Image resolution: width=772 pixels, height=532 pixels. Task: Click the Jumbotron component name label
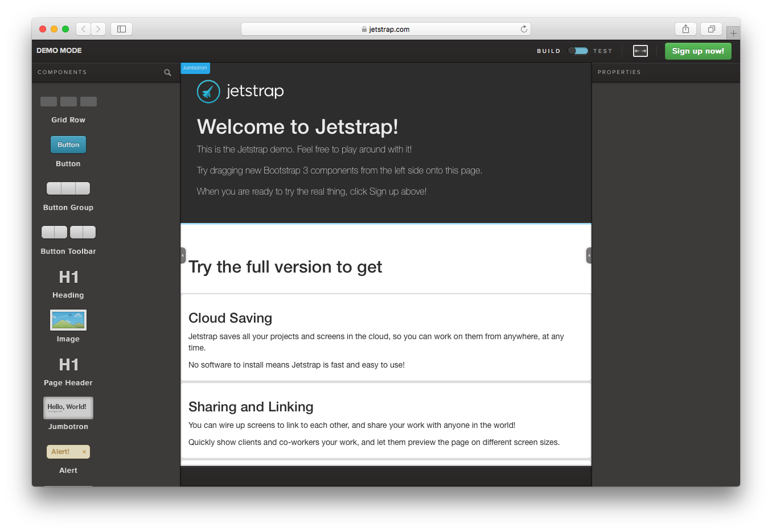[68, 427]
